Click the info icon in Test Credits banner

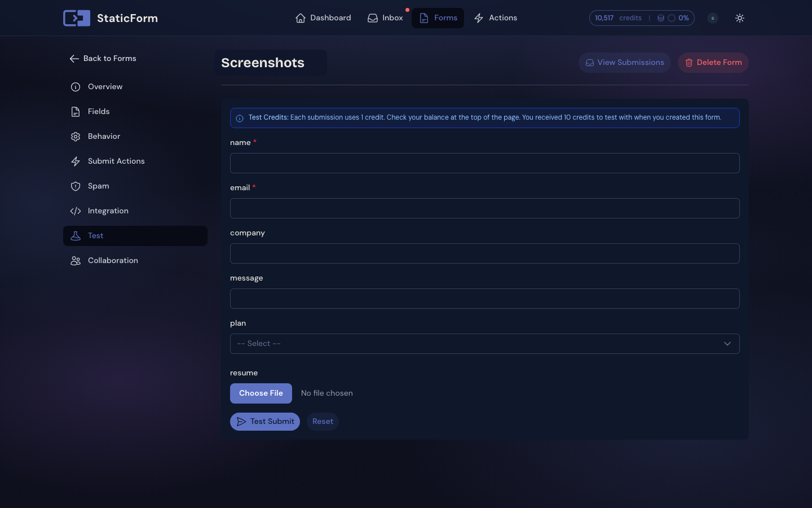pyautogui.click(x=240, y=119)
